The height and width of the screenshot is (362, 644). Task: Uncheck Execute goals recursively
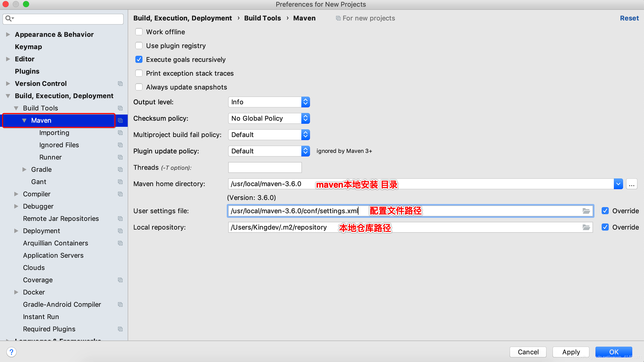click(139, 60)
